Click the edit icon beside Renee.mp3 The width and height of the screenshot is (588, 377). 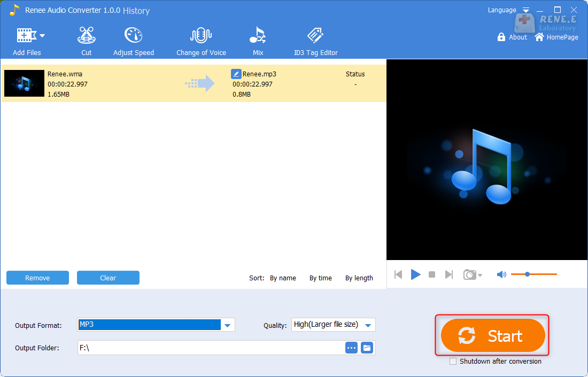pos(236,74)
